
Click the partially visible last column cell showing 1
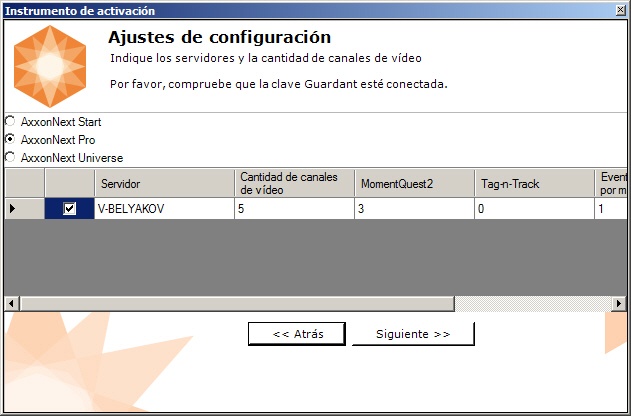[610, 208]
